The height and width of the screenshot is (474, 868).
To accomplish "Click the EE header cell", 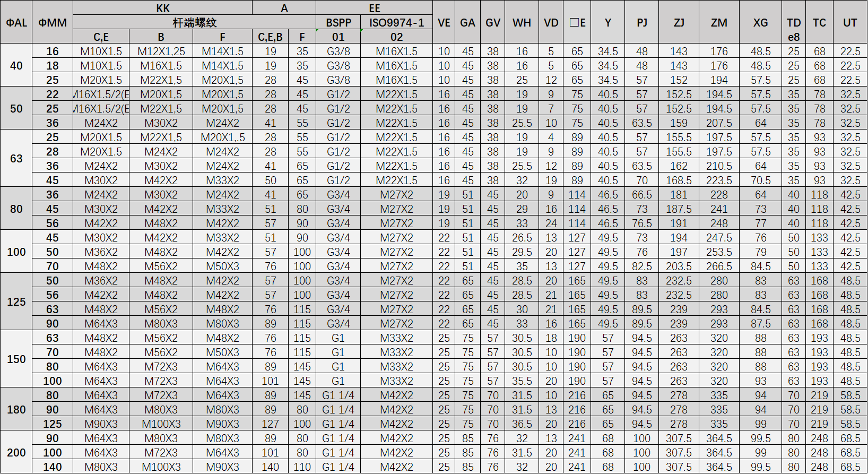I will pyautogui.click(x=374, y=8).
